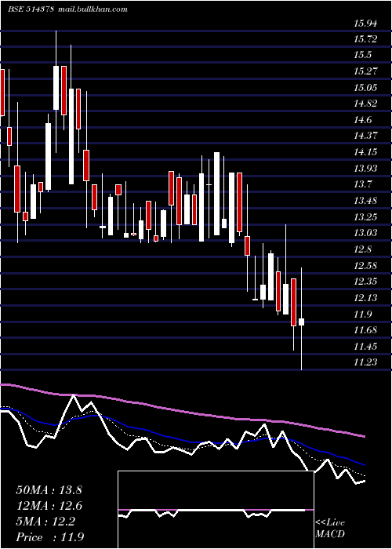Select the 13.03 price axis label
The width and height of the screenshot is (392, 549).
[365, 233]
